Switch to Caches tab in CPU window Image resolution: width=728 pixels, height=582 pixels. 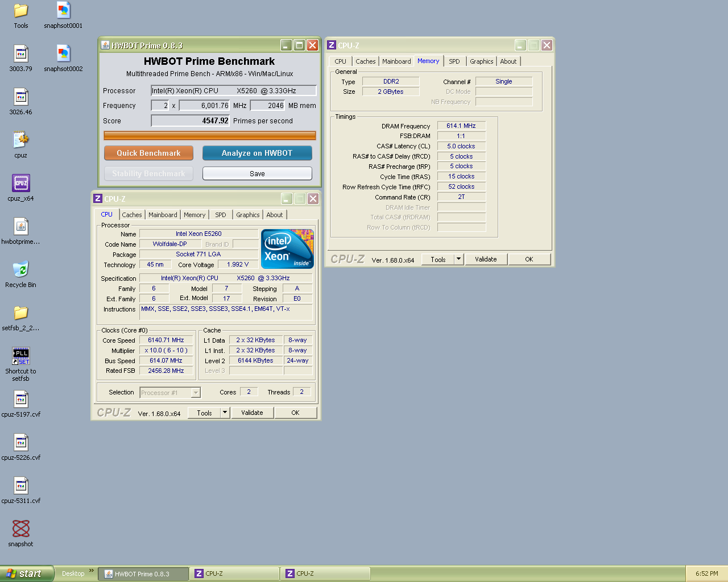point(132,215)
